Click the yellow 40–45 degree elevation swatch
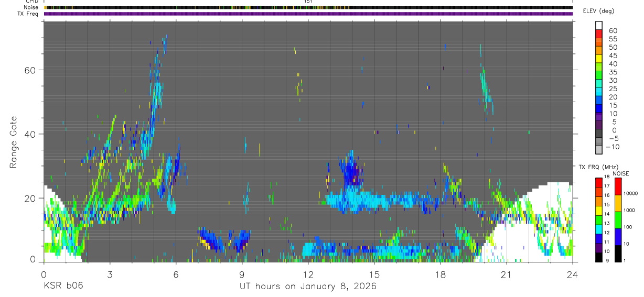 tap(599, 60)
